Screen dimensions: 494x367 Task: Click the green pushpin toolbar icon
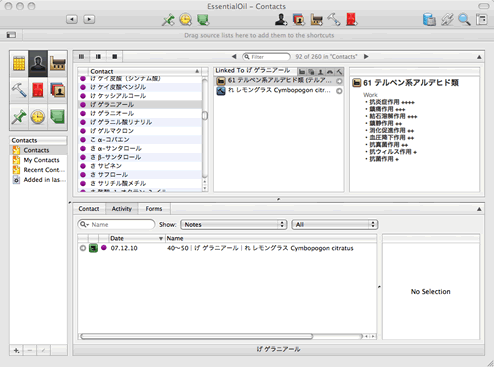[168, 20]
